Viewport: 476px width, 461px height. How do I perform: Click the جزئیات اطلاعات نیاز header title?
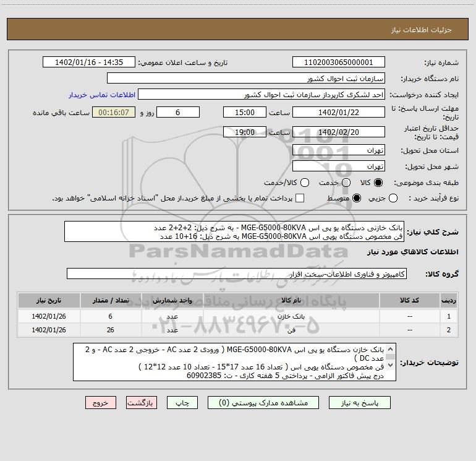422,30
